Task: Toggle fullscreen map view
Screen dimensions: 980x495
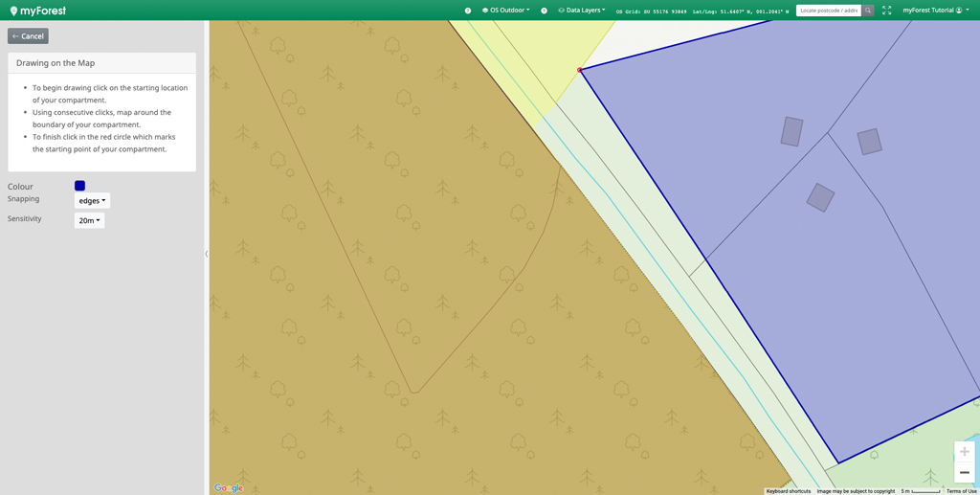Action: point(887,11)
